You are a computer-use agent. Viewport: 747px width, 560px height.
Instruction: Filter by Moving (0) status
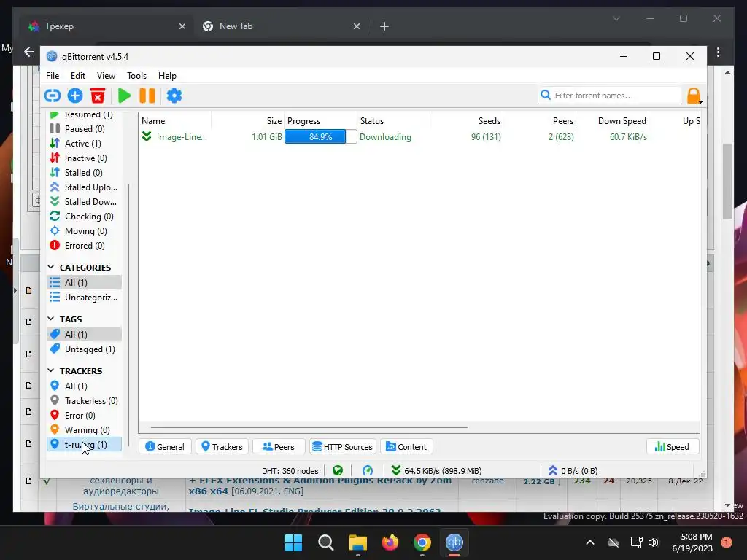click(x=85, y=231)
